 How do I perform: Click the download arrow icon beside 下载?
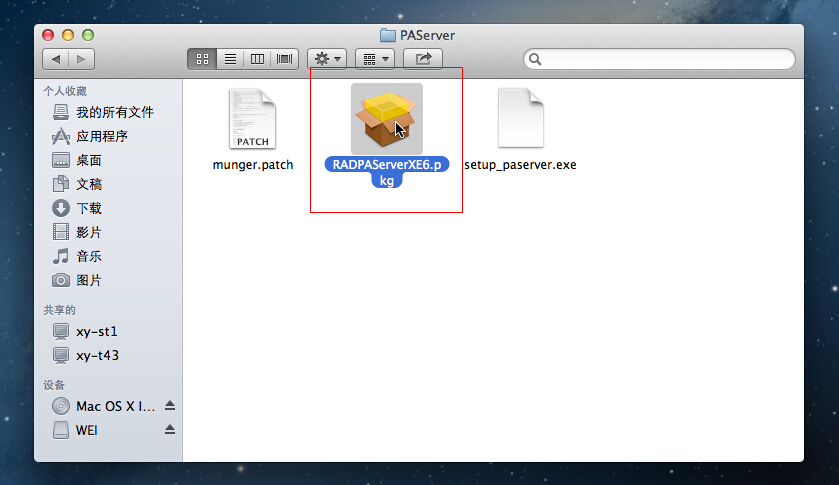(x=60, y=208)
